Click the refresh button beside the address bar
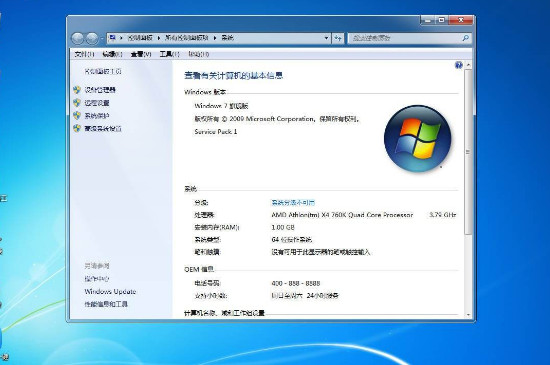The image size is (550, 365). (338, 38)
